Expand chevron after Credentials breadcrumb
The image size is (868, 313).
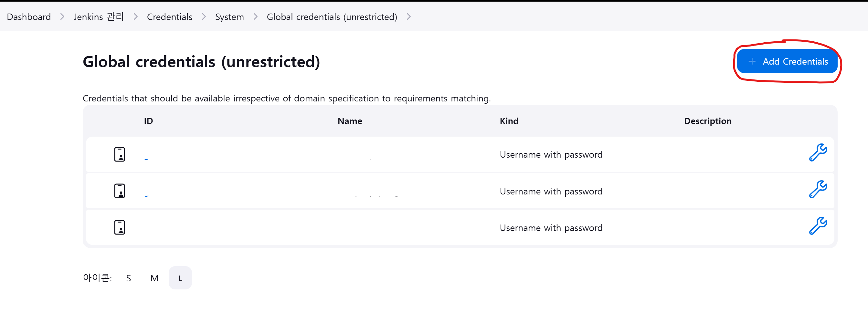click(204, 17)
